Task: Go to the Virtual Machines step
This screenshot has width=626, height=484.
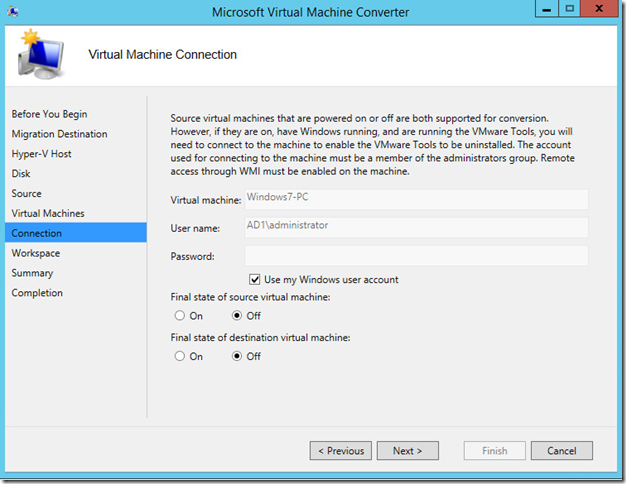Action: coord(48,213)
